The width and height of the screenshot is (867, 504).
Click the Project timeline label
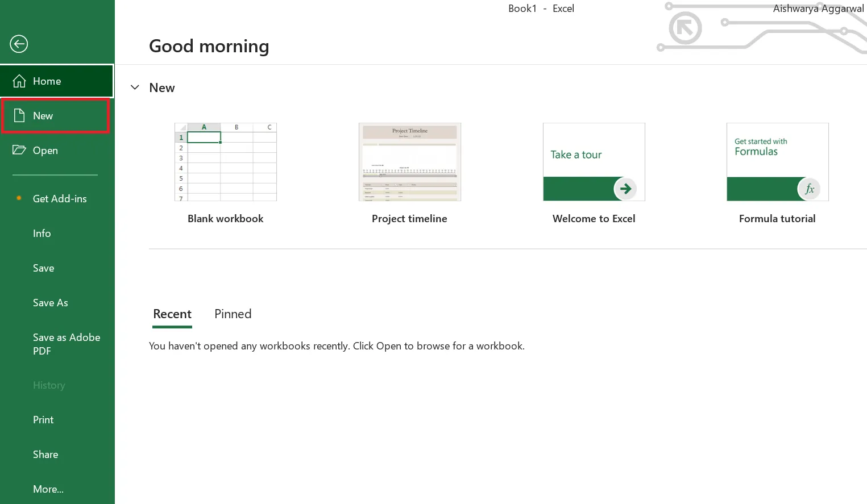[409, 219]
